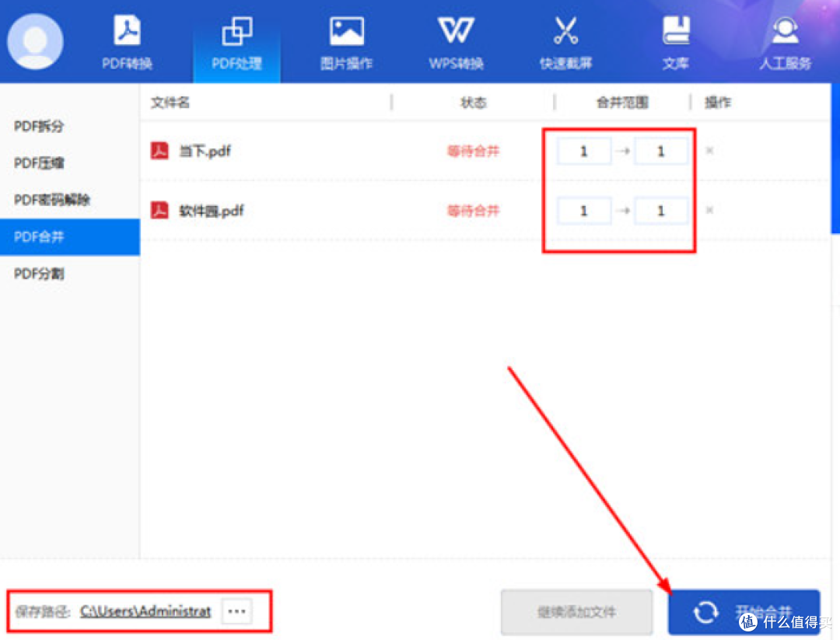This screenshot has height=640, width=840.
Task: Open the 文库 library
Action: (x=675, y=43)
